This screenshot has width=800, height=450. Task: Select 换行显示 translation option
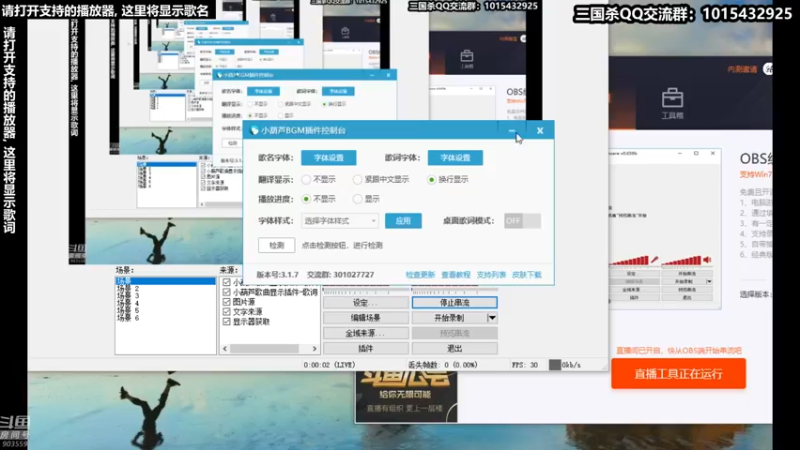click(x=432, y=180)
